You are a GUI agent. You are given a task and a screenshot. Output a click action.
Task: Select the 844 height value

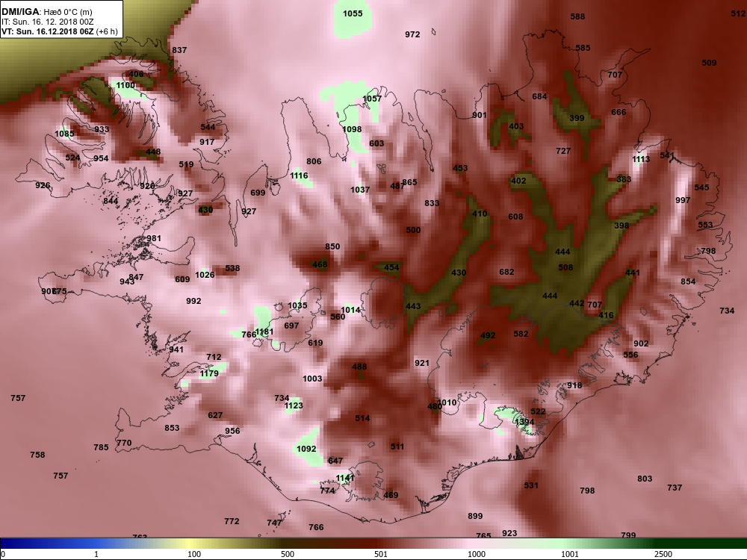[111, 200]
